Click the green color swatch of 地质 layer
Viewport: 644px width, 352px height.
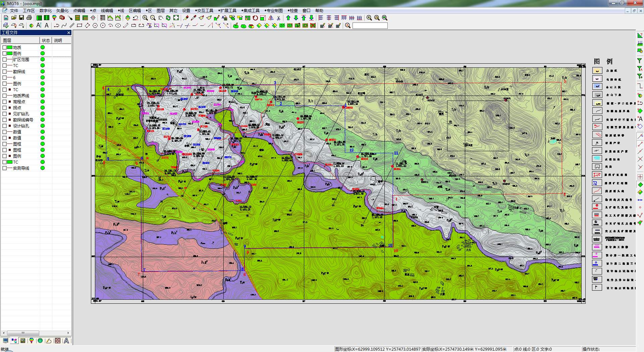tap(10, 48)
